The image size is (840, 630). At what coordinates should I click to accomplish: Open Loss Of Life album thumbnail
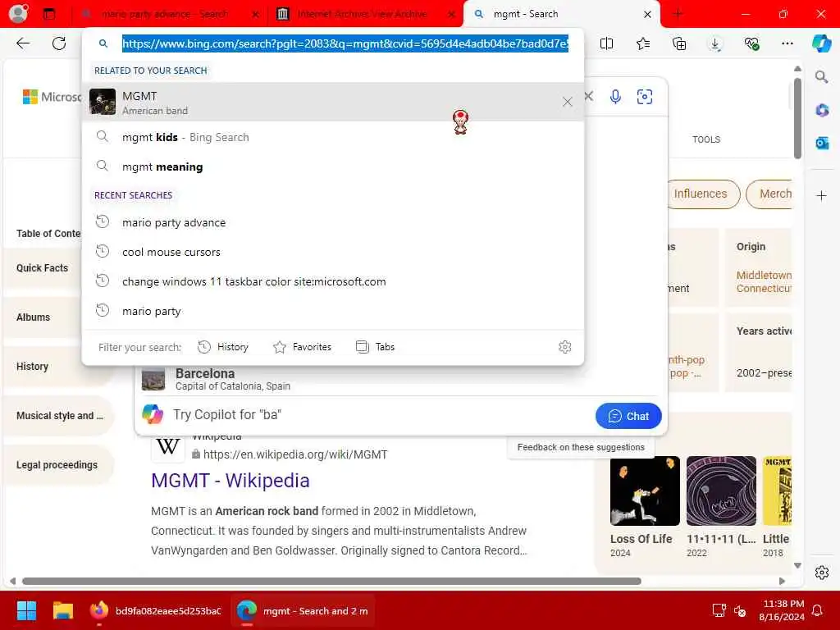[x=645, y=491]
